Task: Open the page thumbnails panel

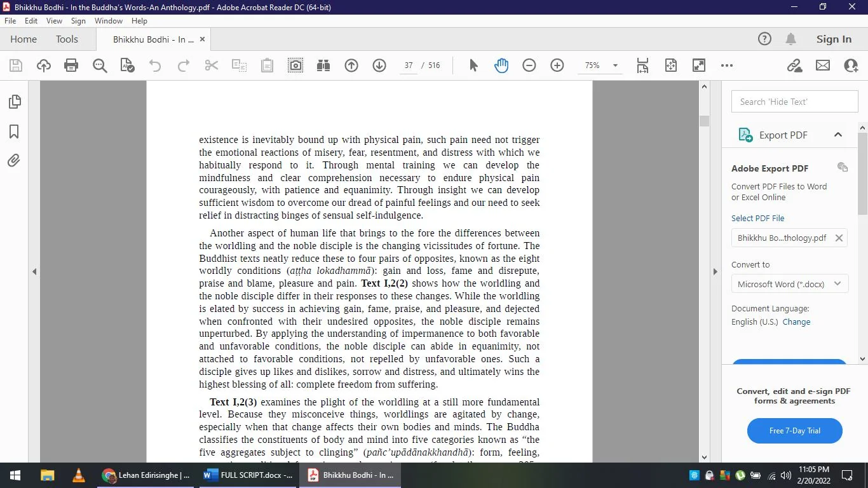Action: (x=14, y=102)
